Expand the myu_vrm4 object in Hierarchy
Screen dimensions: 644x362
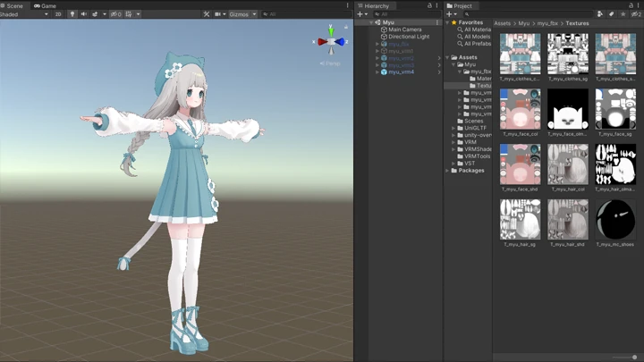377,72
